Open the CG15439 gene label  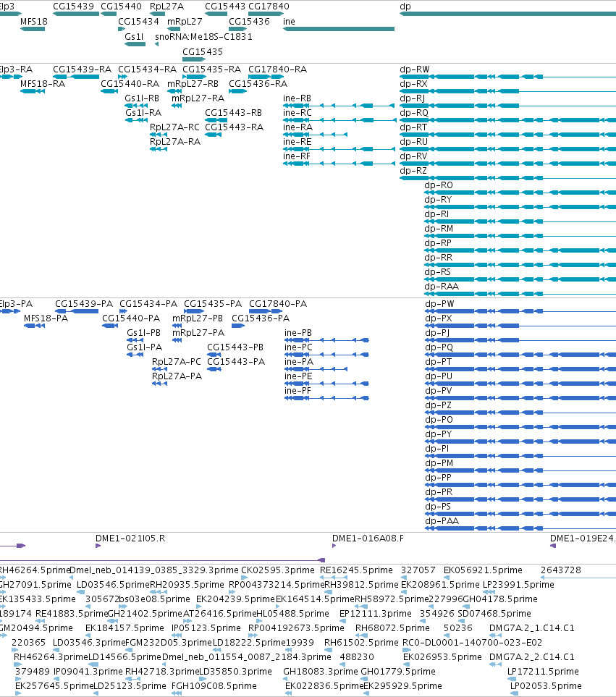point(73,7)
